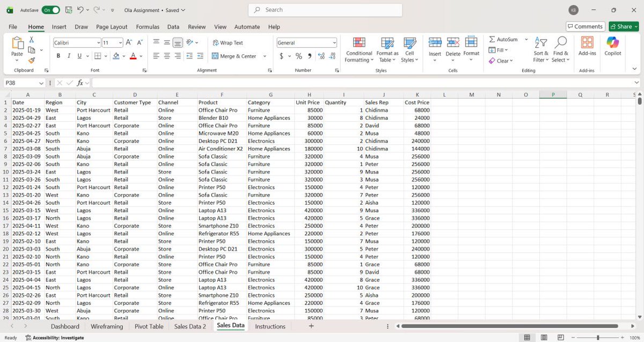Expand the General number format dropdown

coord(334,43)
